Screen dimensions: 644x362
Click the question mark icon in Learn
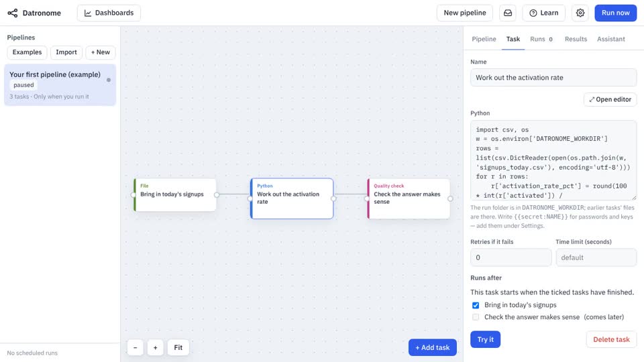click(533, 13)
